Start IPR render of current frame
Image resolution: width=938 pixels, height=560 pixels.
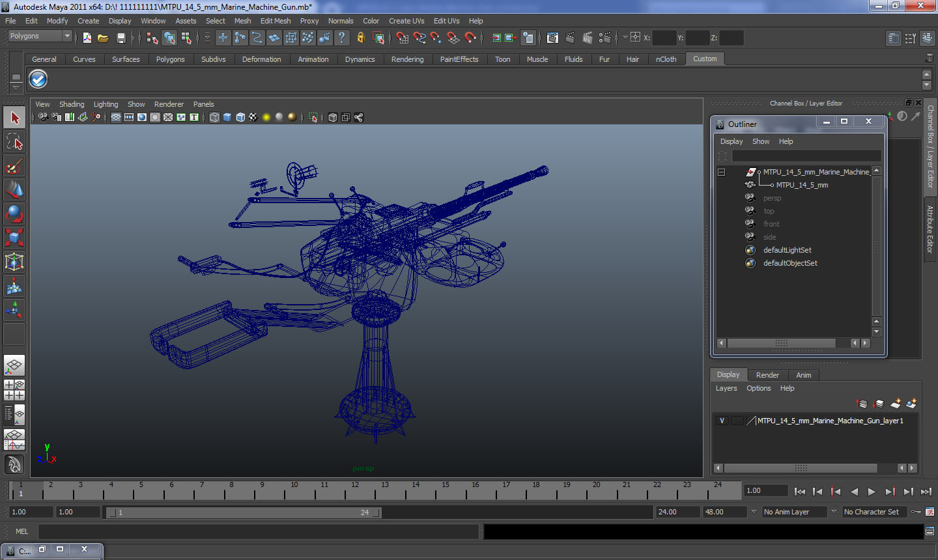point(588,38)
